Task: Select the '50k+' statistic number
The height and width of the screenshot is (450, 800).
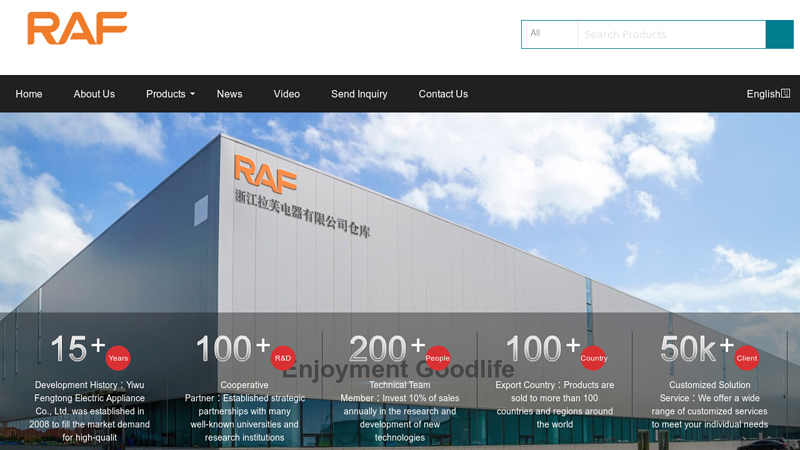Action: pos(697,348)
